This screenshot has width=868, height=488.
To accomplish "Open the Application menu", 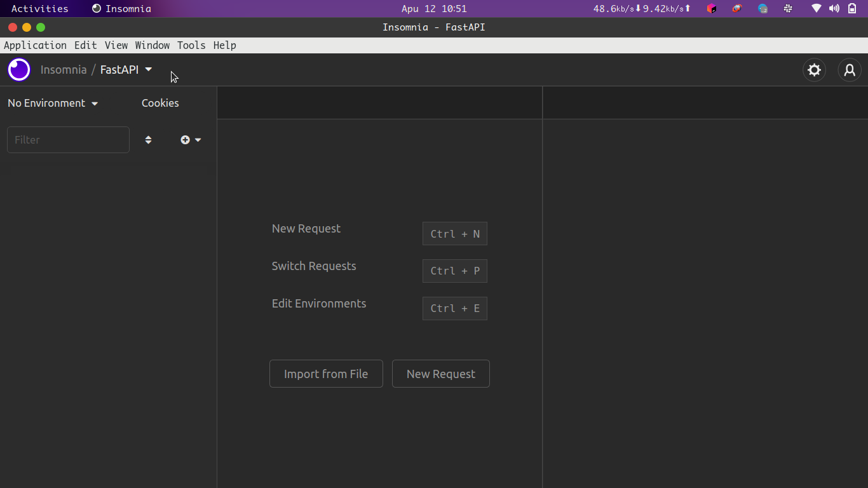I will click(x=35, y=45).
